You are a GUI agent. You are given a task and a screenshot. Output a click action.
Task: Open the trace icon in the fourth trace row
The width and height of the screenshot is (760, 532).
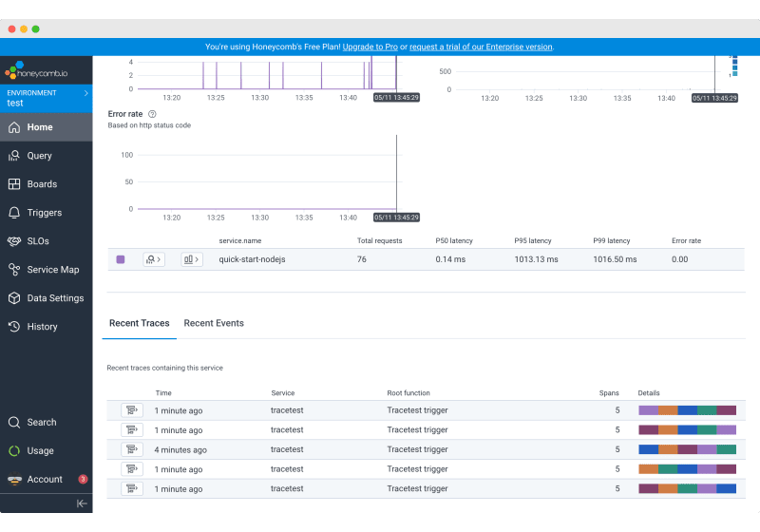(132, 469)
